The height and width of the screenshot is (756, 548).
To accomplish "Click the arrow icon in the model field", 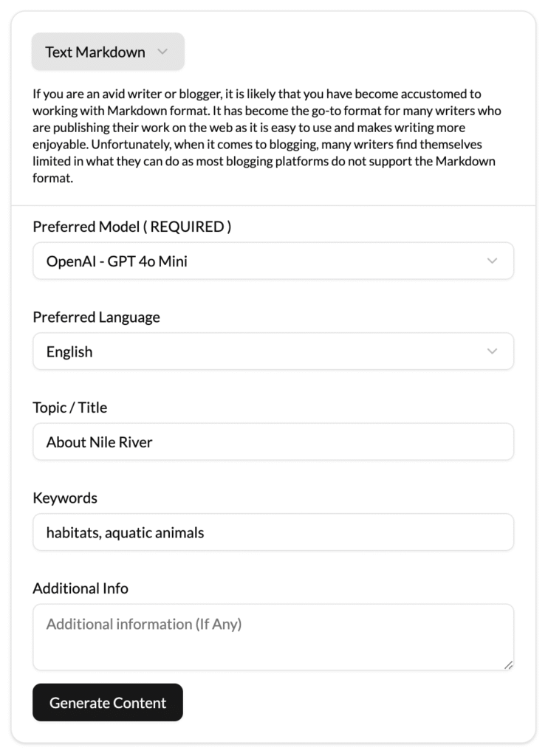I will 492,261.
